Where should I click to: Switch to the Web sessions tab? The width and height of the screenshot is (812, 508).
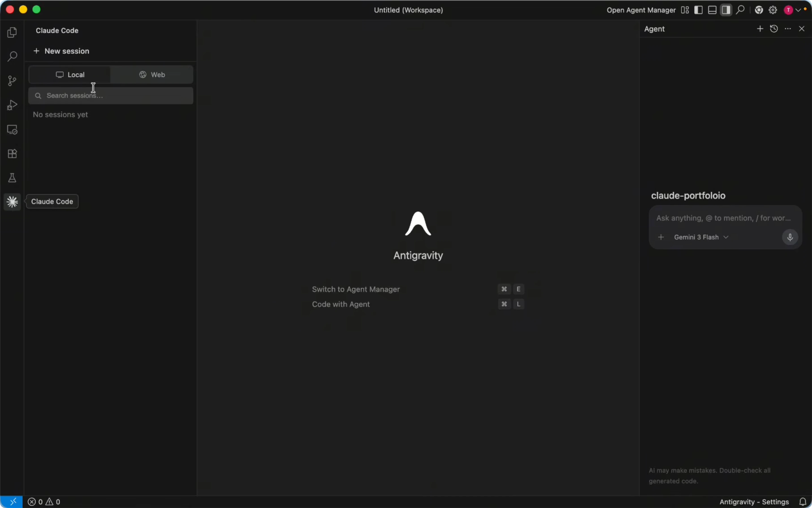tap(152, 75)
